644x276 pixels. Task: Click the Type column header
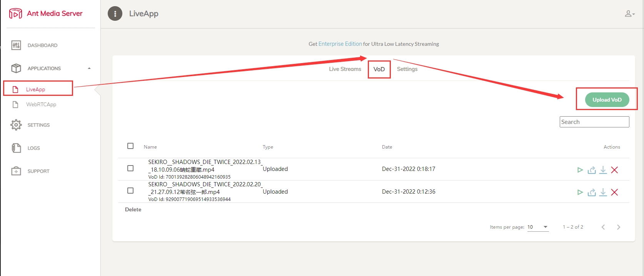(268, 147)
